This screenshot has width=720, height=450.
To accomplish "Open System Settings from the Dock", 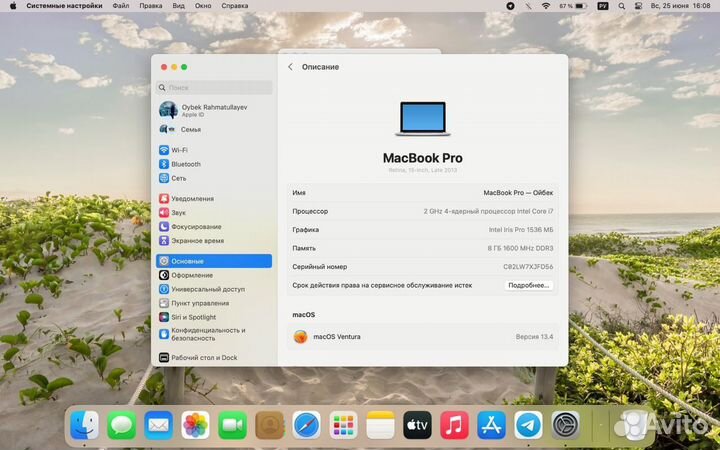I will point(565,425).
